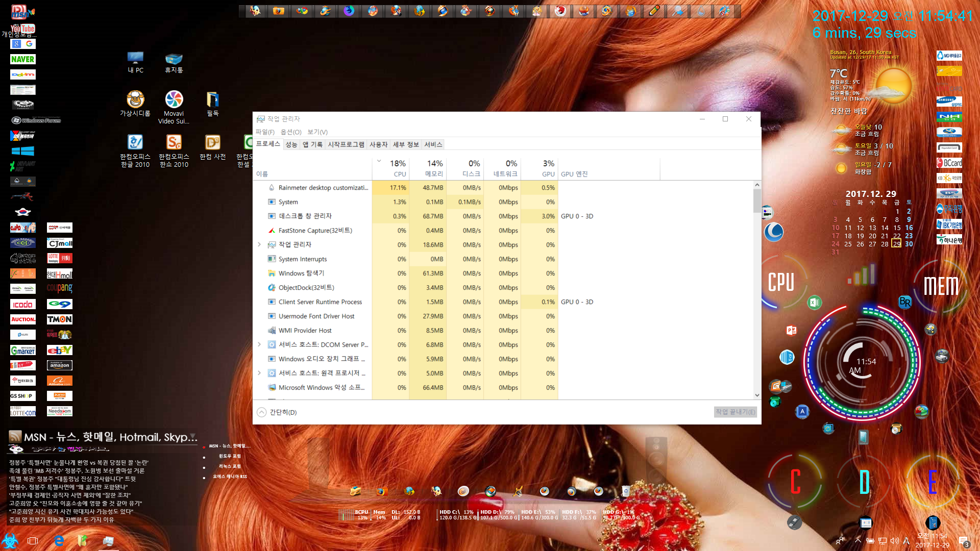
Task: Switch to the 성능 tab
Action: 291,144
